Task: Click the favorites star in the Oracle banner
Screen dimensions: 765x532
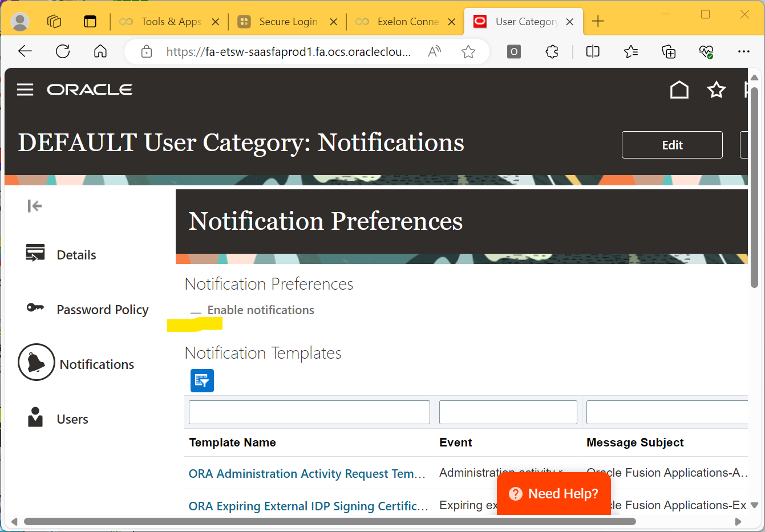Action: (717, 90)
